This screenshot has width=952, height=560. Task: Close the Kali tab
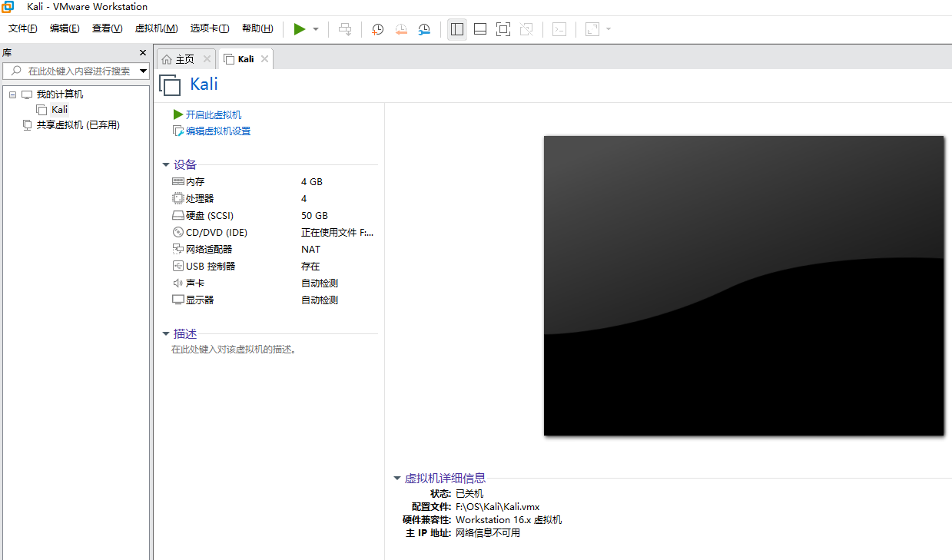tap(264, 59)
